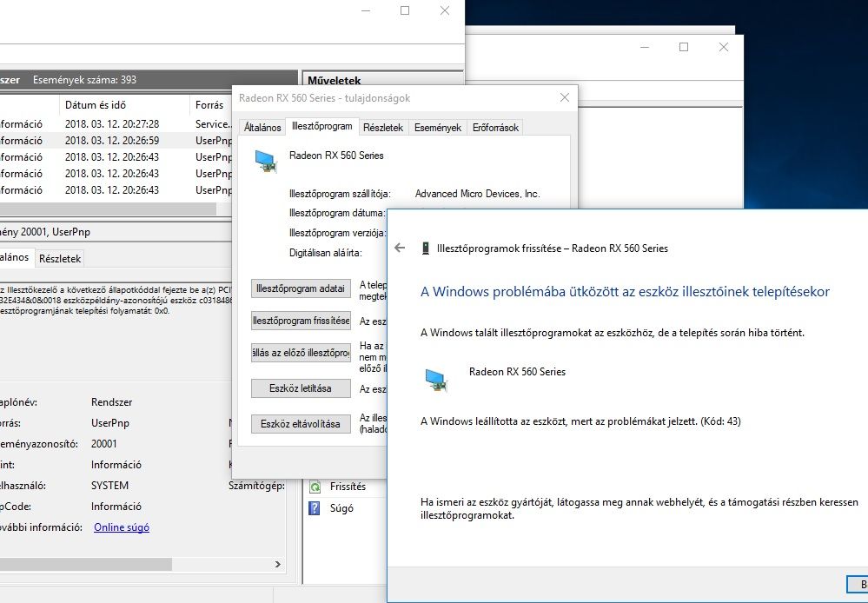Click the blue Súgó help icon
The image size is (868, 603).
(x=314, y=507)
